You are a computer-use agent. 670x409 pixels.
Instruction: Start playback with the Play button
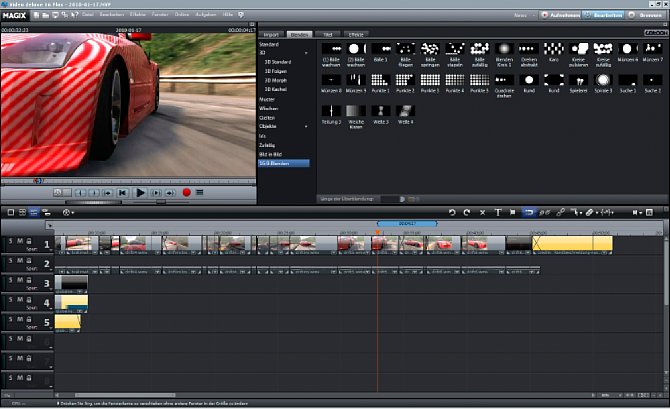coord(140,193)
